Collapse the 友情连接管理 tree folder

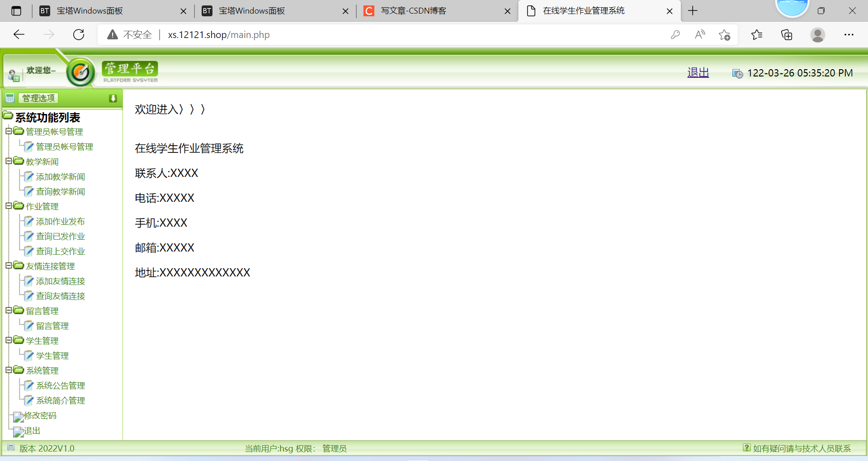pyautogui.click(x=8, y=266)
